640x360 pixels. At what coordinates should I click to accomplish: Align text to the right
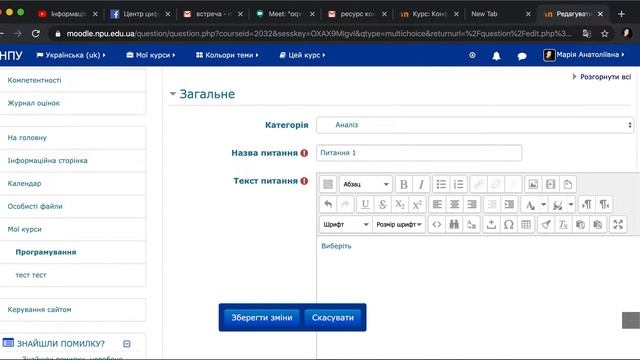pos(471,204)
